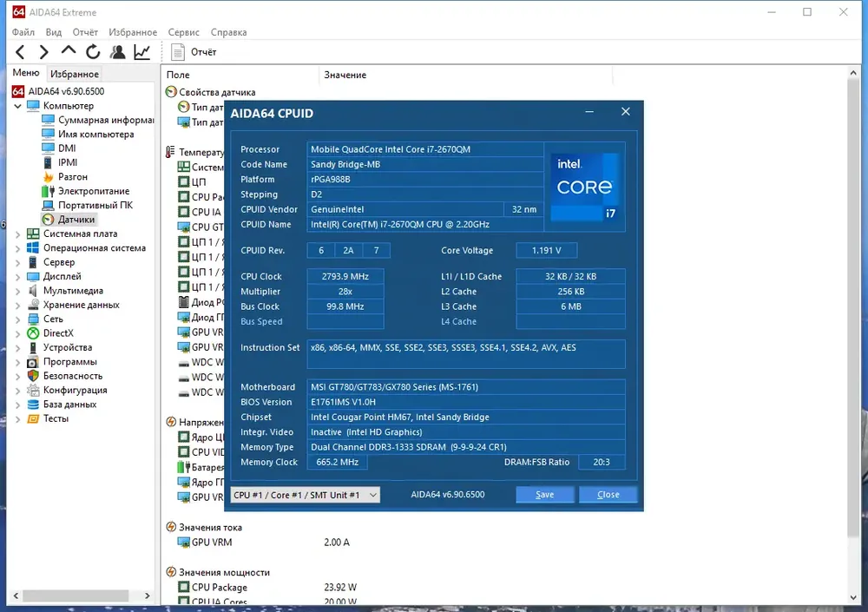Click the forward navigation arrow in toolbar
The width and height of the screenshot is (868, 612).
[x=43, y=52]
